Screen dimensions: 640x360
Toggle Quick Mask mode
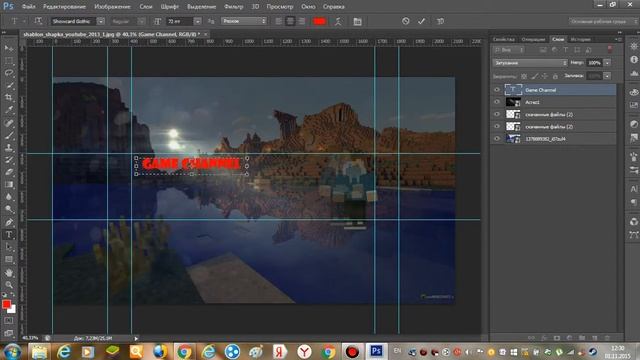9,321
